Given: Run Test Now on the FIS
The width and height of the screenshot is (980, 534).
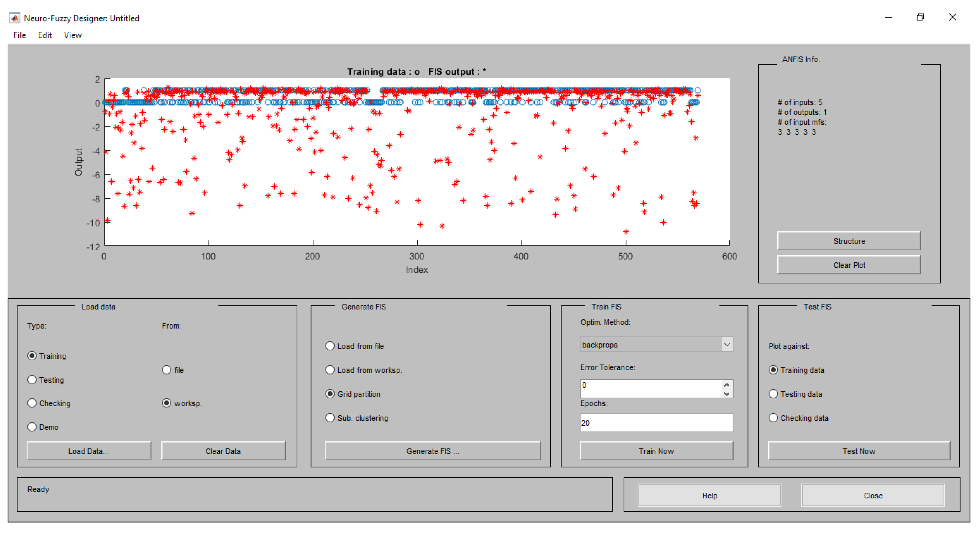Looking at the screenshot, I should tap(858, 451).
